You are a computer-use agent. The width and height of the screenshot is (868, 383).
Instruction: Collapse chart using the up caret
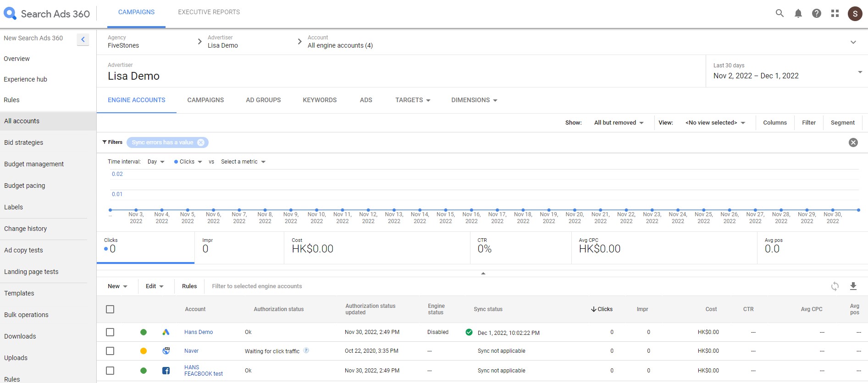[483, 273]
